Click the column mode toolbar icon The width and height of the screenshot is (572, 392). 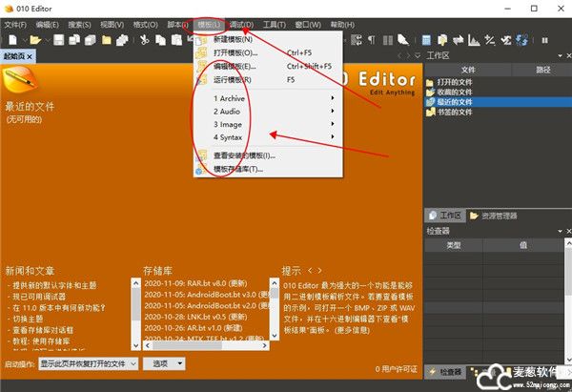click(387, 40)
